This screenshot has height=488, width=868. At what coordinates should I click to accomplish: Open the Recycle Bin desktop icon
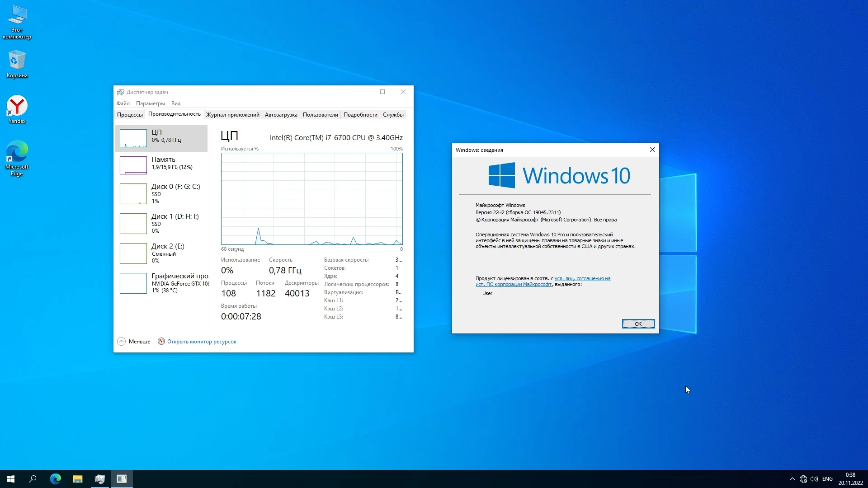coord(17,64)
